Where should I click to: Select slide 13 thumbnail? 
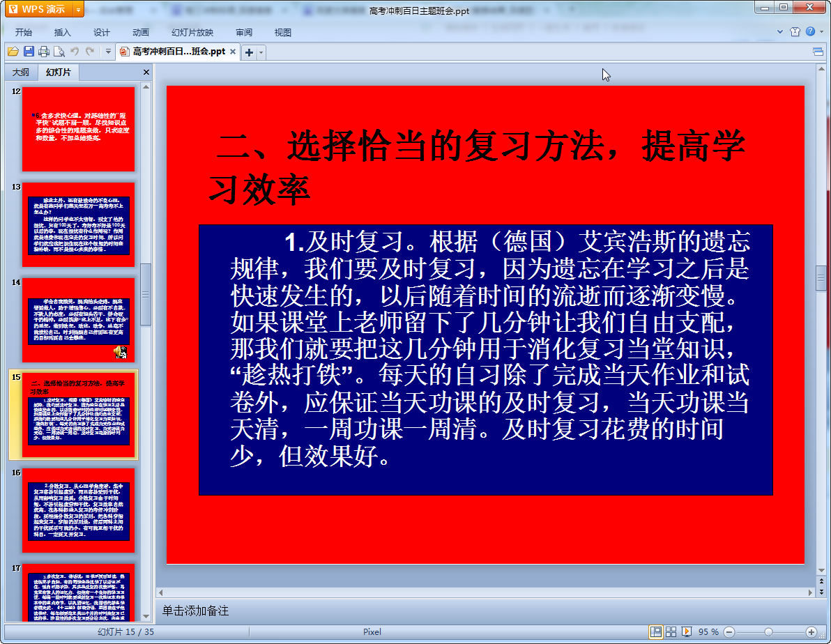coord(79,224)
